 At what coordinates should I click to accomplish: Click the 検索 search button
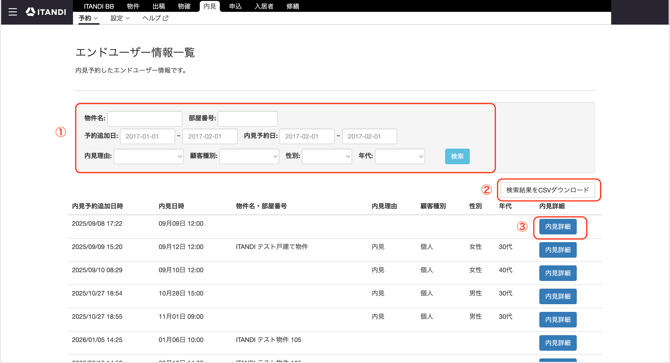[457, 156]
